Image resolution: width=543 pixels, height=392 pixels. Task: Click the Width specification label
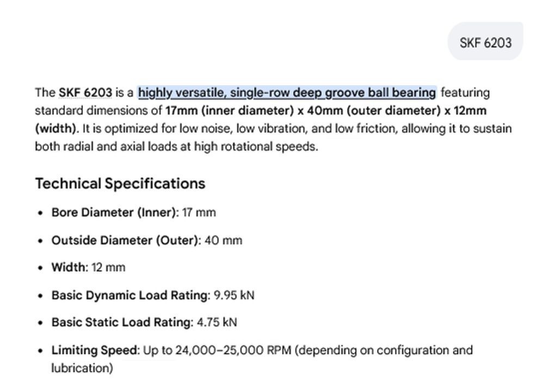click(x=68, y=267)
